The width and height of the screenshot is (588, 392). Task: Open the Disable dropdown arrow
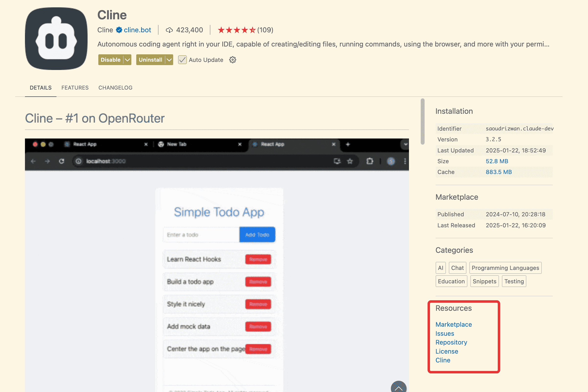click(127, 60)
